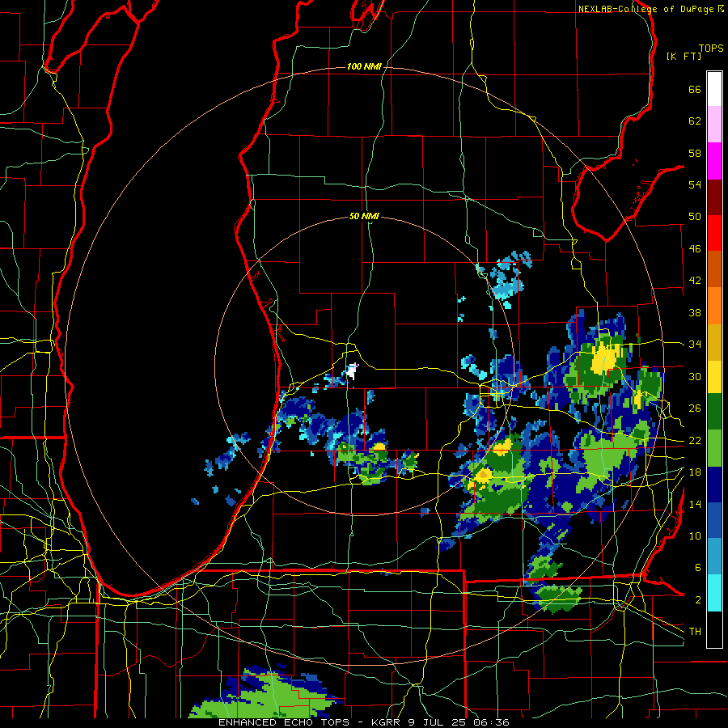Viewport: 728px width, 728px height.
Task: Click the legend value 54
Action: (x=695, y=184)
